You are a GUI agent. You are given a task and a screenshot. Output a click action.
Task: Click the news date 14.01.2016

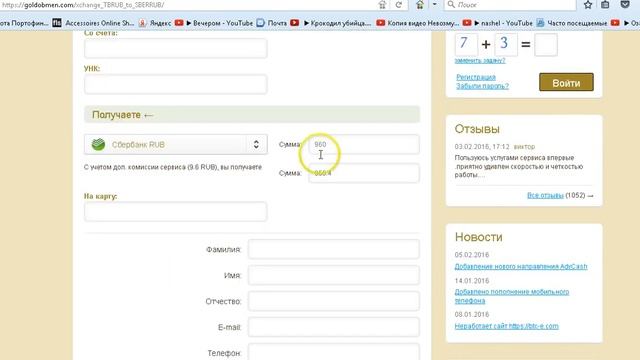[x=472, y=281]
